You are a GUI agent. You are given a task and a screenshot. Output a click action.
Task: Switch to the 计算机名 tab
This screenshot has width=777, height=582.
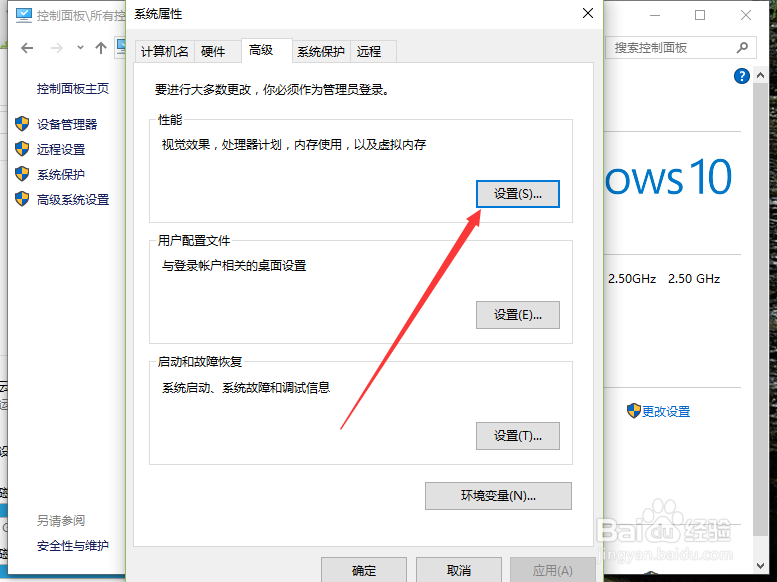click(165, 52)
